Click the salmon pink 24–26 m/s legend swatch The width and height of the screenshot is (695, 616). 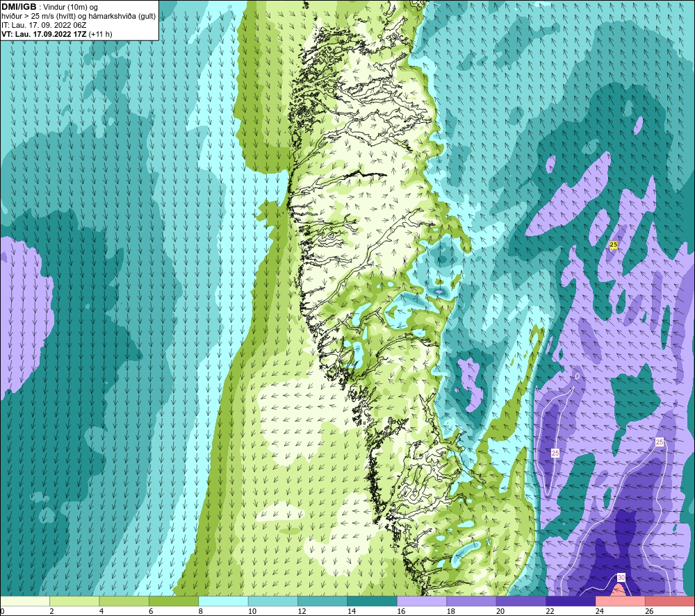click(621, 601)
